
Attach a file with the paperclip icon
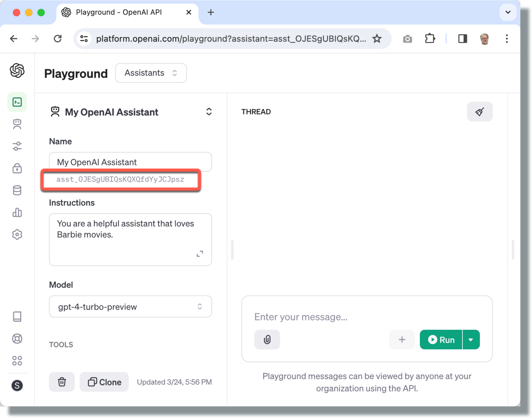(267, 339)
